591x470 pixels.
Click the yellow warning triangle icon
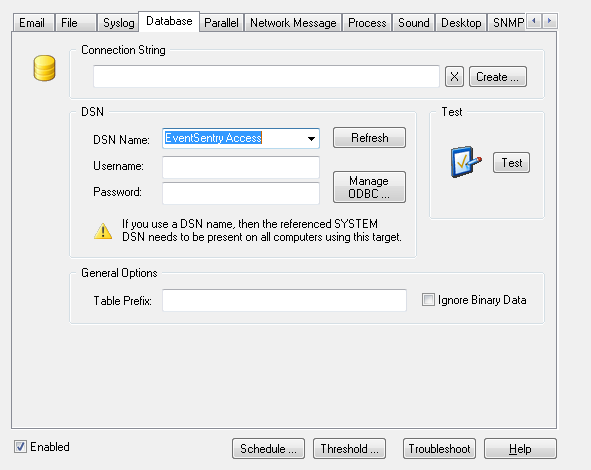point(103,231)
